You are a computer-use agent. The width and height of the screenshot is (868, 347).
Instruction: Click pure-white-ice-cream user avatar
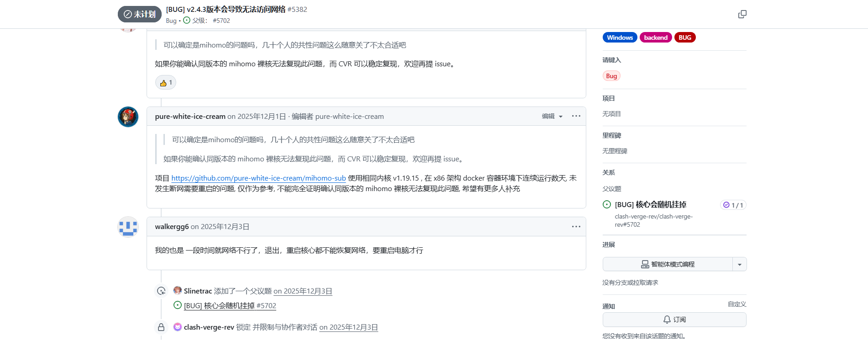tap(128, 117)
